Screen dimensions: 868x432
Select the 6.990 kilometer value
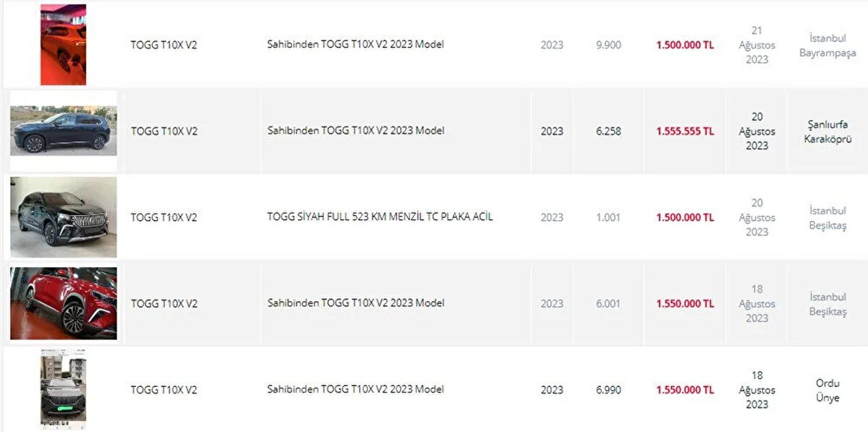(608, 389)
